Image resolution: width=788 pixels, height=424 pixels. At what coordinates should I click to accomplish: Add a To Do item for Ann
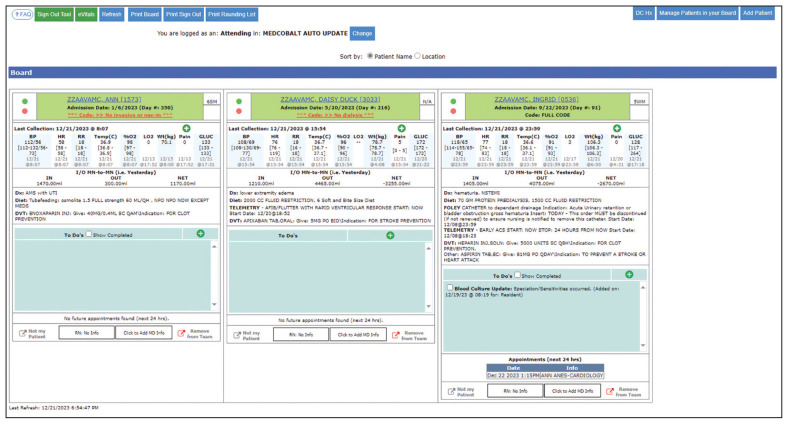tap(201, 234)
